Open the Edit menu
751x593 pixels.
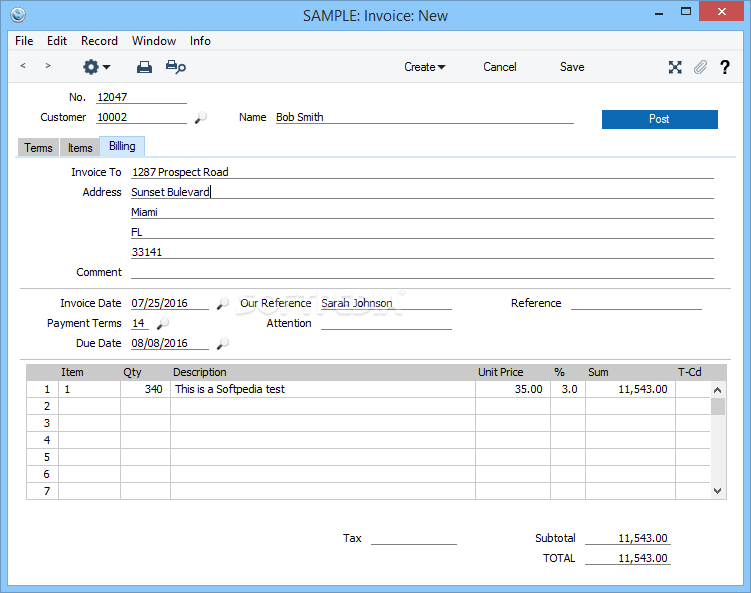coord(57,41)
